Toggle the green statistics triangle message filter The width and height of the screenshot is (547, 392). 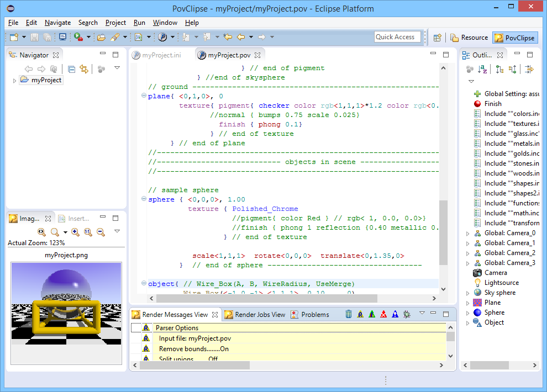click(x=372, y=314)
